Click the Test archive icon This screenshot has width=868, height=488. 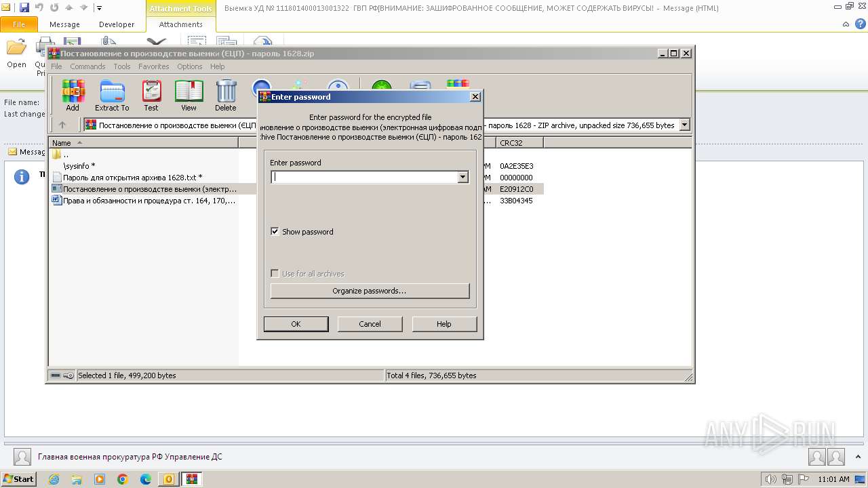coord(151,95)
